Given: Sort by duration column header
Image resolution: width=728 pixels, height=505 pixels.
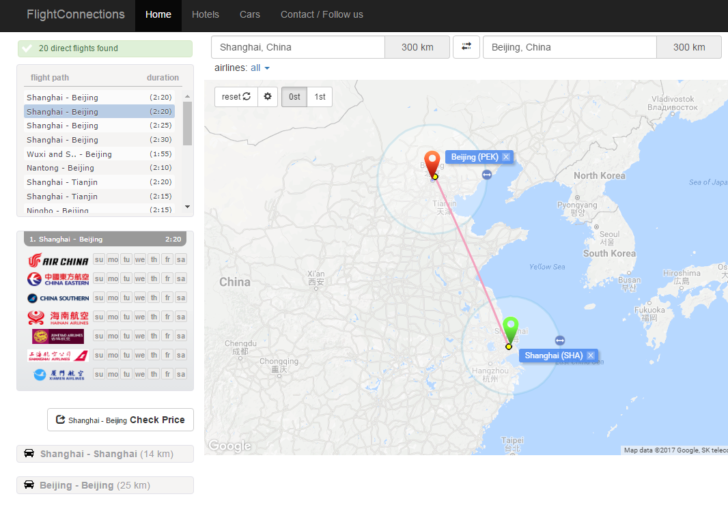Looking at the screenshot, I should coord(162,78).
